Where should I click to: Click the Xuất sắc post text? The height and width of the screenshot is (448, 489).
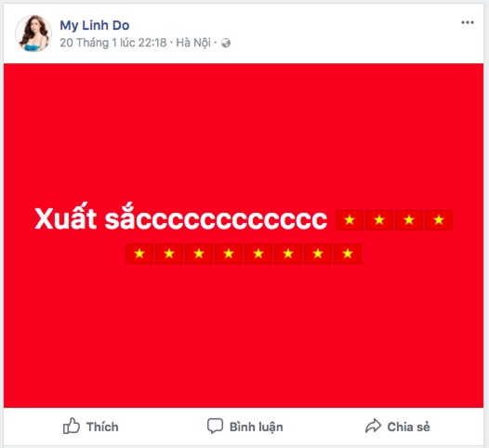[181, 218]
